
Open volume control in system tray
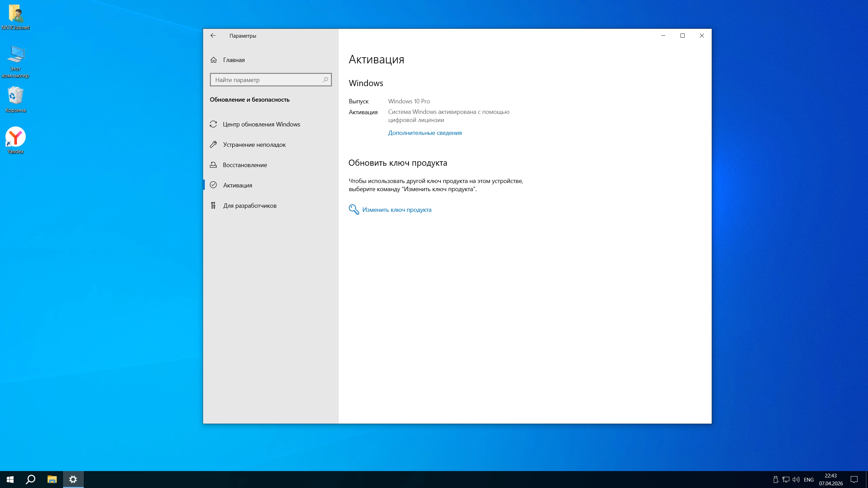coord(796,480)
